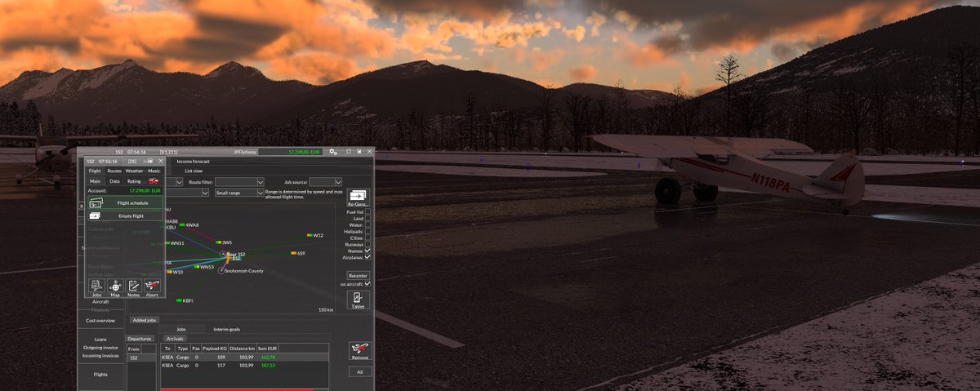Open the Notes icon in small panel
This screenshot has width=980, height=391.
(x=133, y=286)
